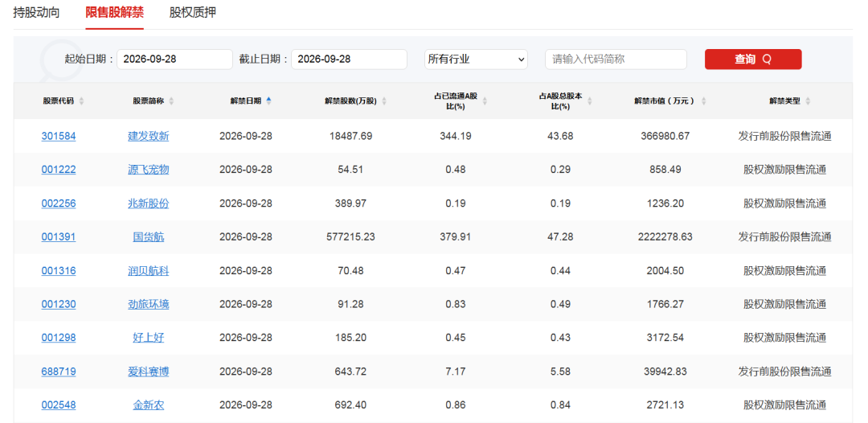Sort by 解禁类型 column arrows
Screen dimensions: 868x423
808,101
